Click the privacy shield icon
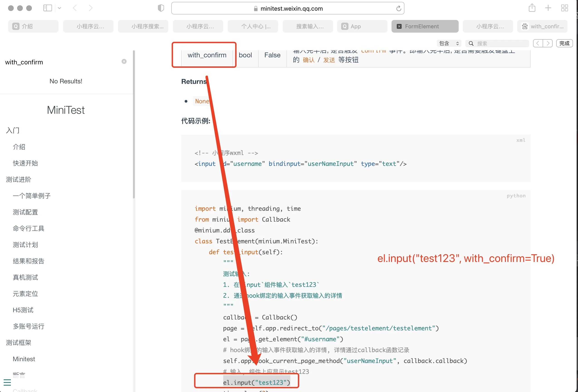Image resolution: width=578 pixels, height=392 pixels. pos(161,8)
